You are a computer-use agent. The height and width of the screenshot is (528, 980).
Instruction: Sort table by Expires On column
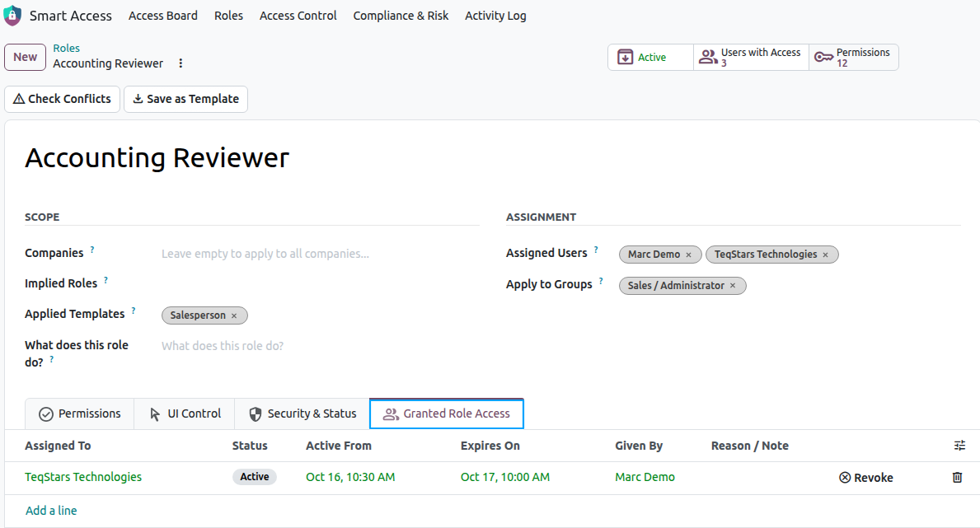pos(490,446)
